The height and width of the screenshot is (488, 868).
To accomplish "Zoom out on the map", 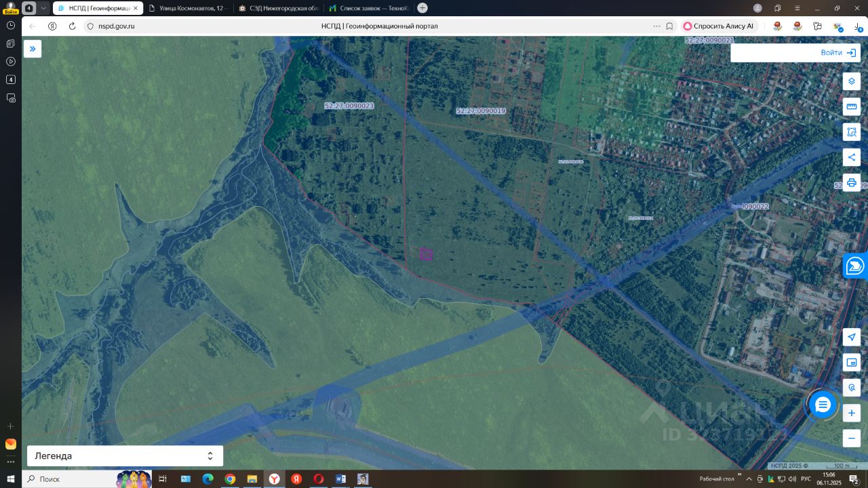I will [x=852, y=438].
